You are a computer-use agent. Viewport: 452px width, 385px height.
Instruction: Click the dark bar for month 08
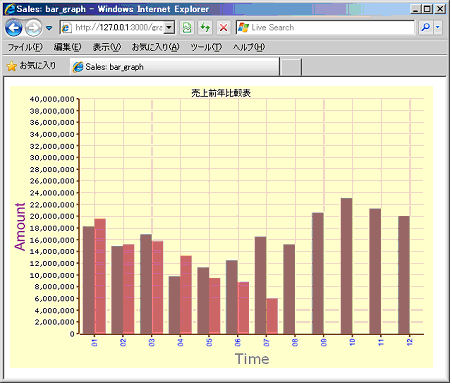(289, 289)
